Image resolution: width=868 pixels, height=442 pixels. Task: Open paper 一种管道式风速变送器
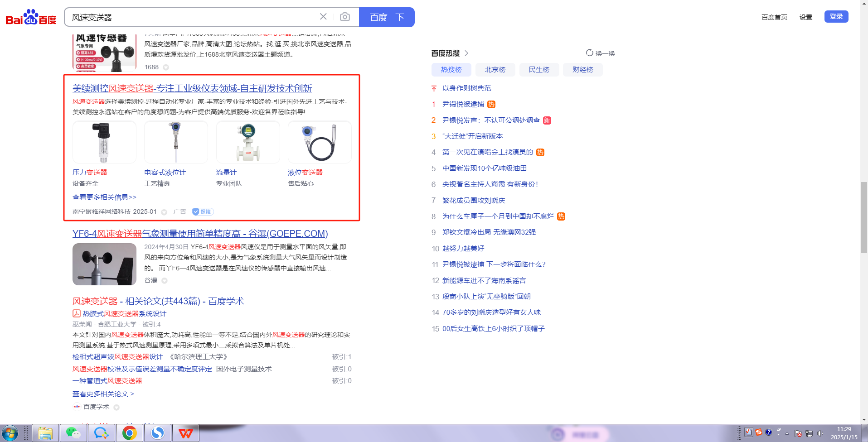(107, 381)
